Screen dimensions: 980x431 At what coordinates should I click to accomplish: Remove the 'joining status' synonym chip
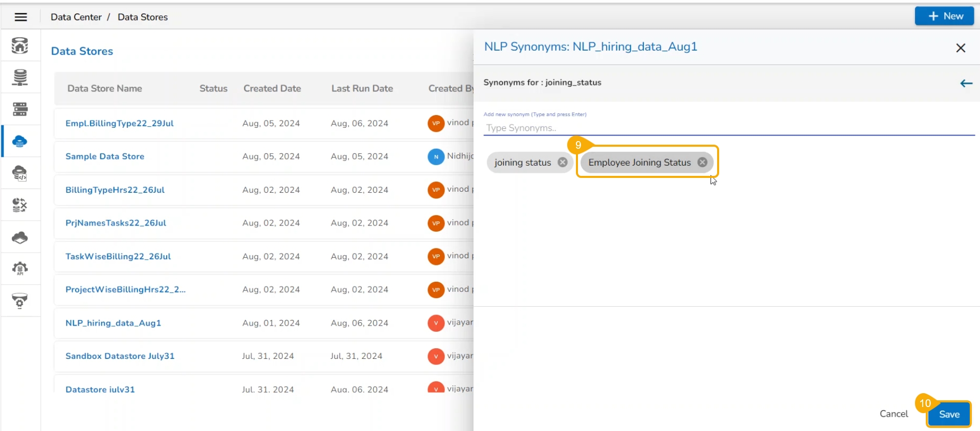coord(563,162)
